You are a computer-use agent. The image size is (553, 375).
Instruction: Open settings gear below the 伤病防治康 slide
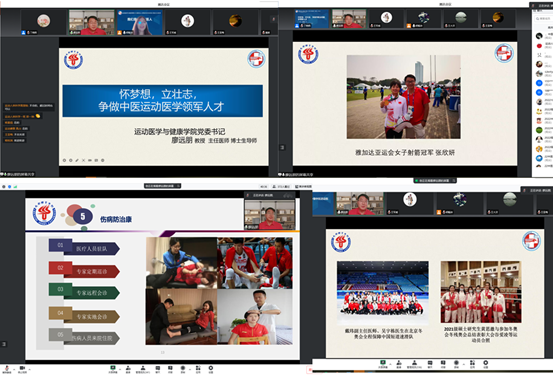pos(211,368)
